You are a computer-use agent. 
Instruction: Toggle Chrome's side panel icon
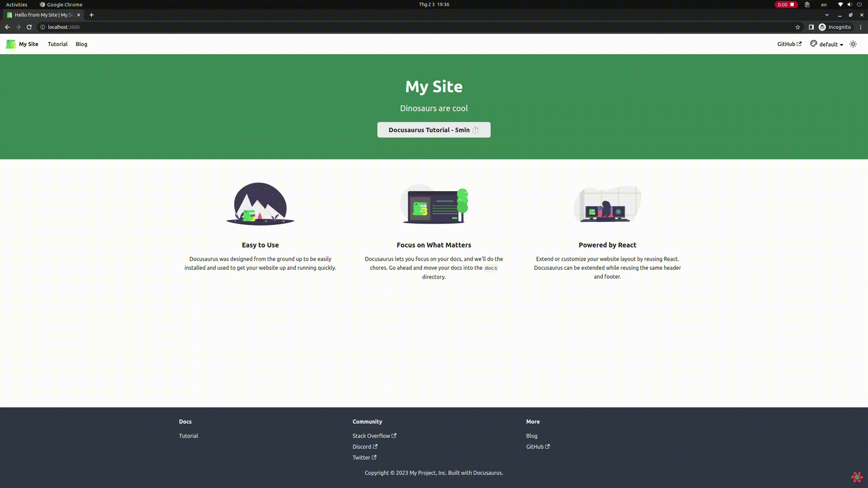point(811,27)
